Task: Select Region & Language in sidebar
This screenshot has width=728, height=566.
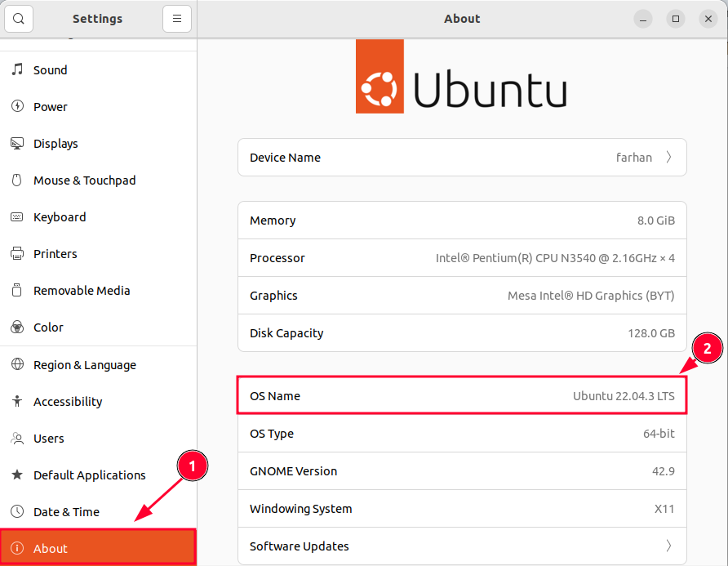Action: 99,365
